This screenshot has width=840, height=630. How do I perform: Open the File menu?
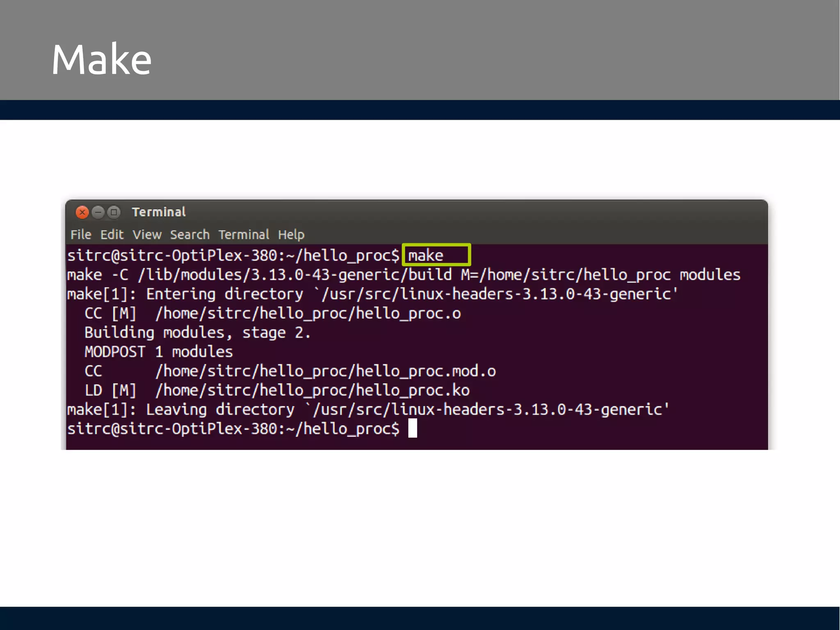(81, 235)
